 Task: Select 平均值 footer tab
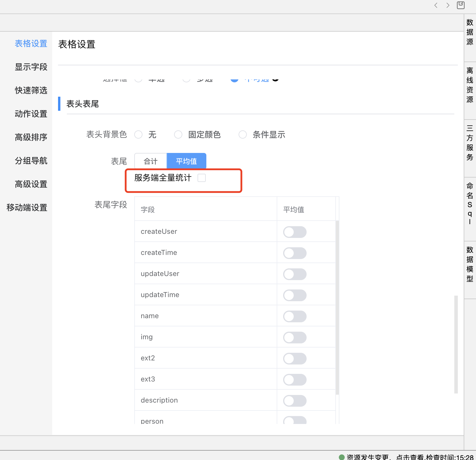186,161
